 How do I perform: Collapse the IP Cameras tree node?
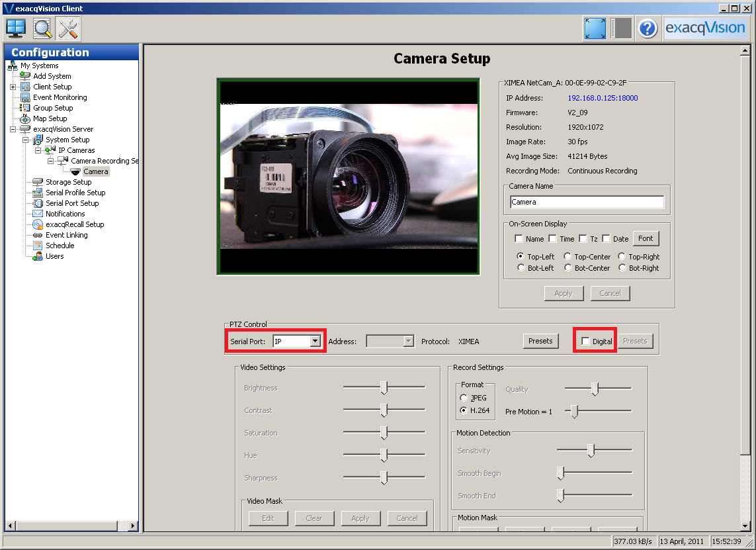tap(38, 150)
